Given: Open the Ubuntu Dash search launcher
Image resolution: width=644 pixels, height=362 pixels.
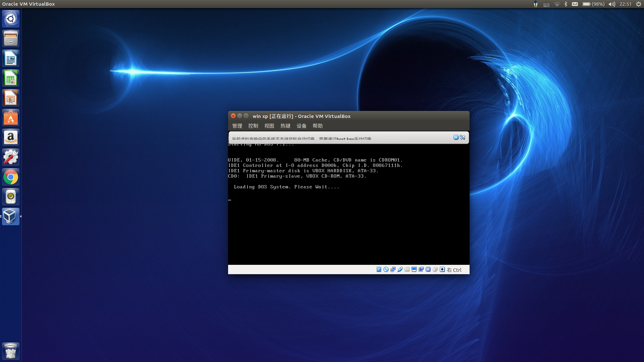Looking at the screenshot, I should coord(11,19).
